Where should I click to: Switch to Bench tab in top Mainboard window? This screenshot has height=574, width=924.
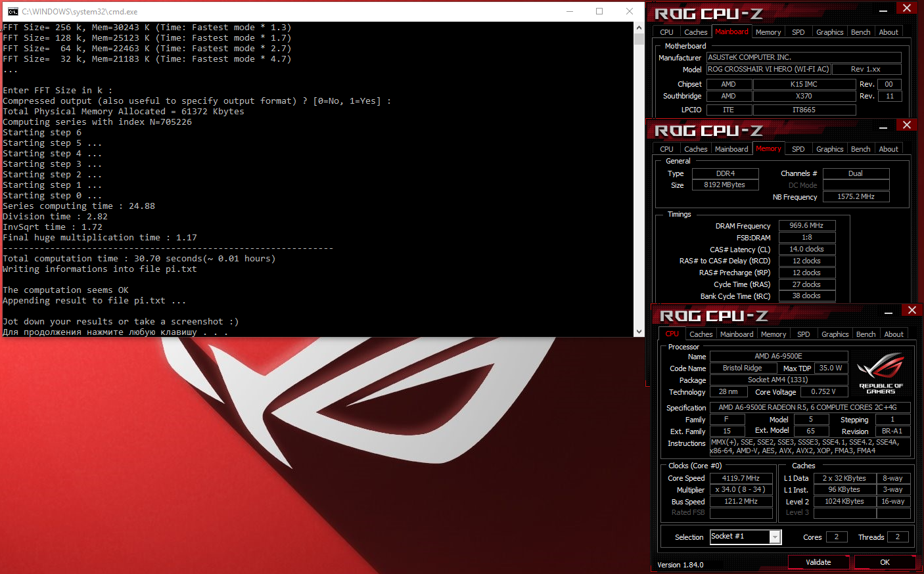pyautogui.click(x=860, y=32)
